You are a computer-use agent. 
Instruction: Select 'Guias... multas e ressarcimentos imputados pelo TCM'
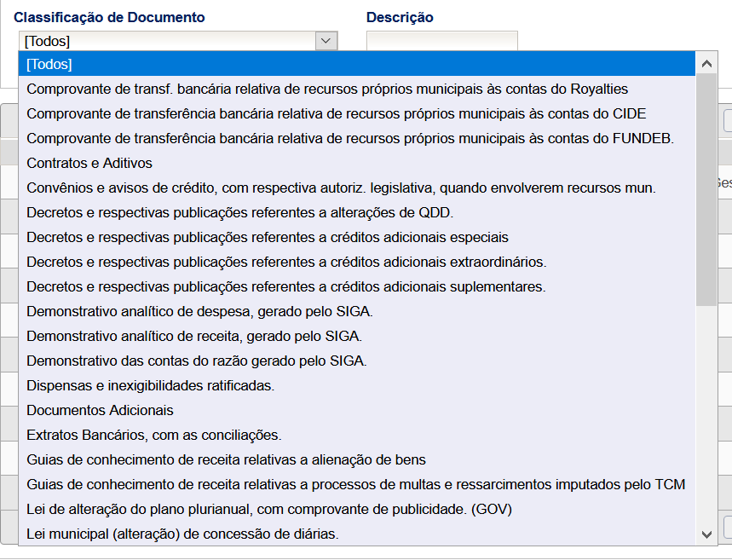pos(357,485)
